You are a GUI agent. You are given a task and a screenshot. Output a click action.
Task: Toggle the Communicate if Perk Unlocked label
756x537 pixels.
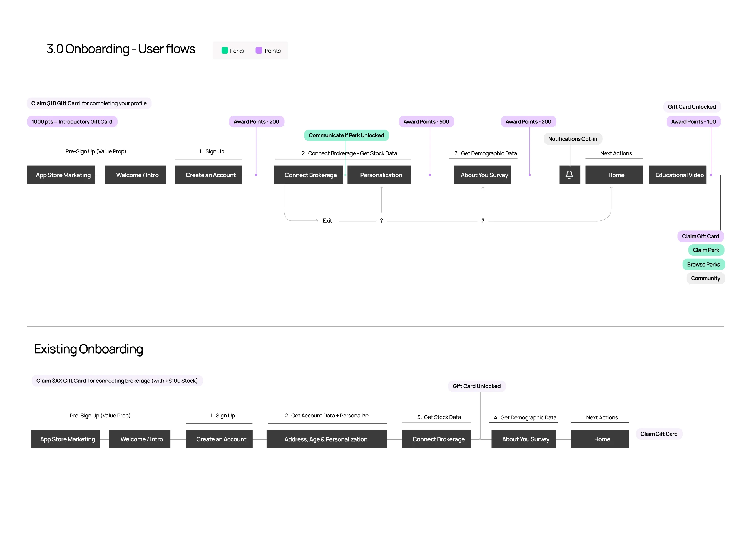click(346, 135)
